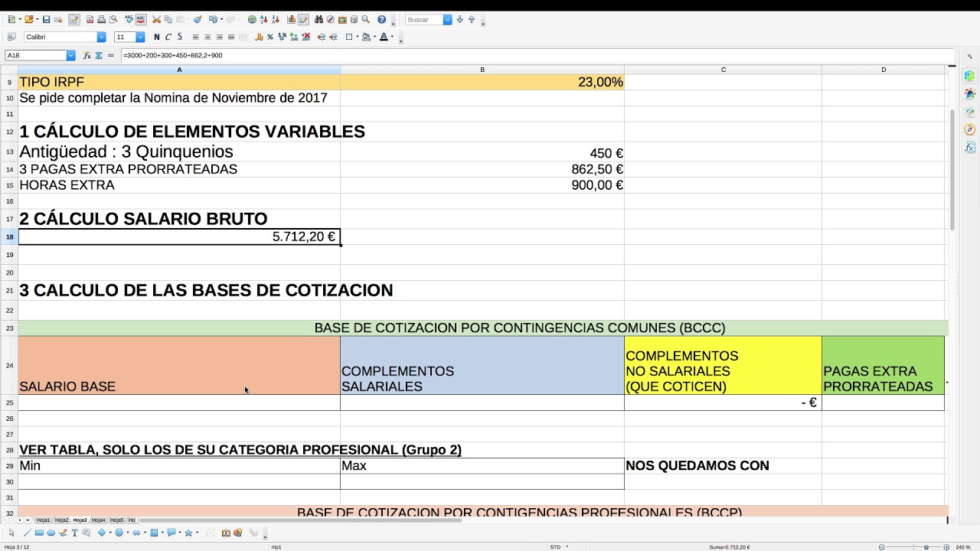Open the font size 11 dropdown
The height and width of the screenshot is (551, 980).
click(140, 37)
